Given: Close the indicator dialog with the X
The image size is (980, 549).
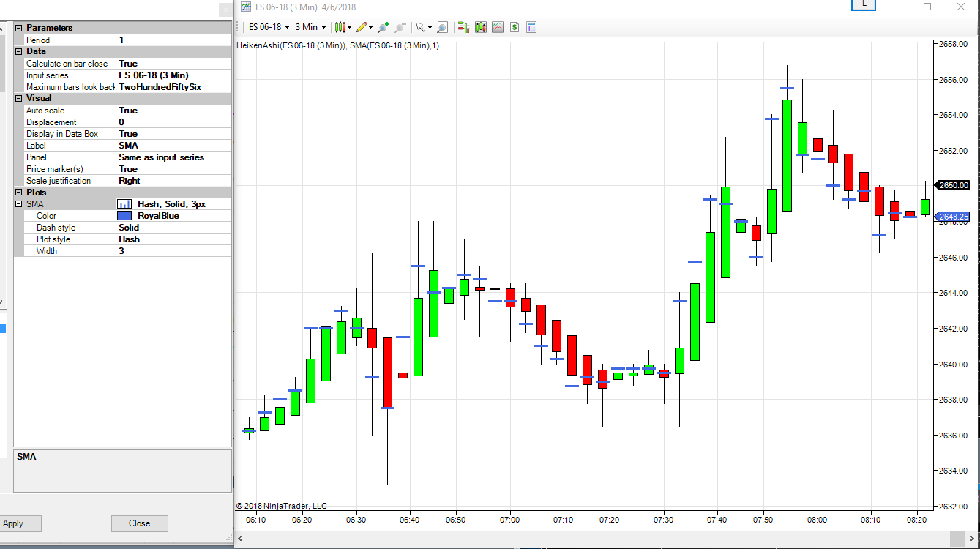Looking at the screenshot, I should (x=225, y=9).
